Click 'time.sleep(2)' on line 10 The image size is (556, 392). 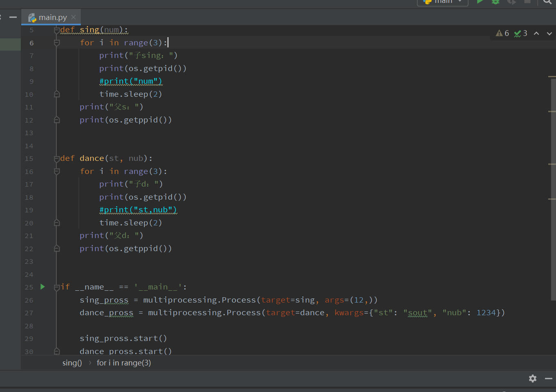click(131, 94)
